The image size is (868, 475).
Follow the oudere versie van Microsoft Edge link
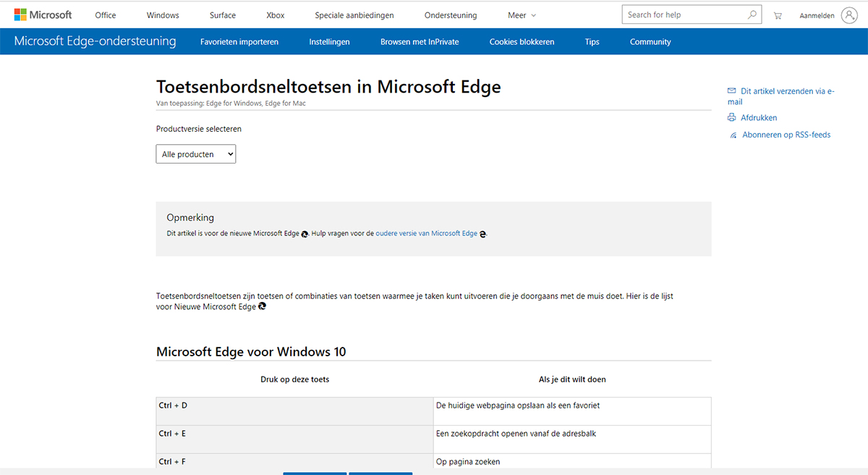426,234
